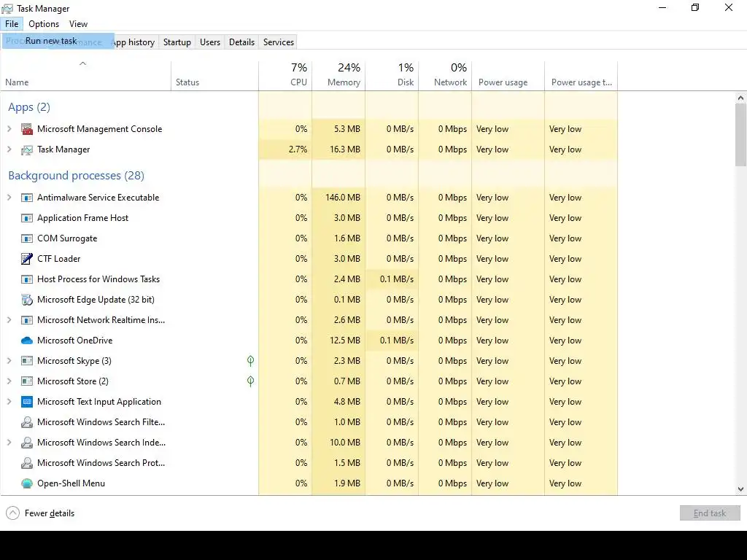Expand Microsoft Text Input Application

[x=9, y=402]
